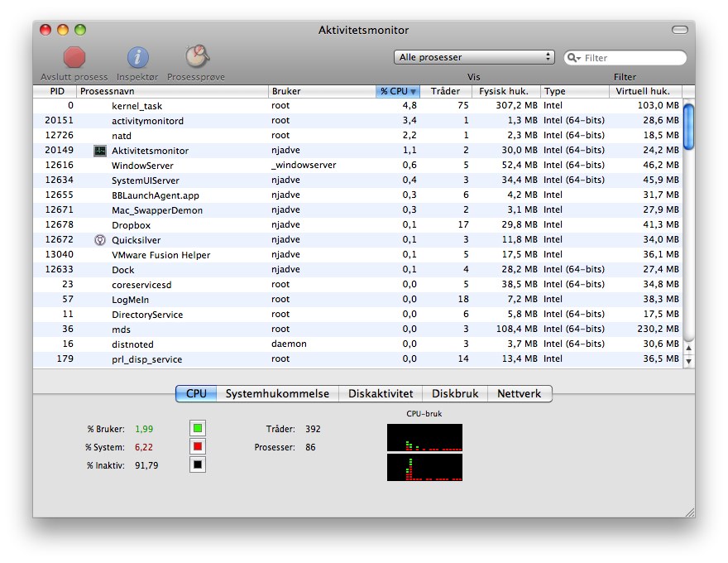Image resolution: width=728 pixels, height=563 pixels.
Task: Click the lower CPU-bruk history graph
Action: click(425, 467)
